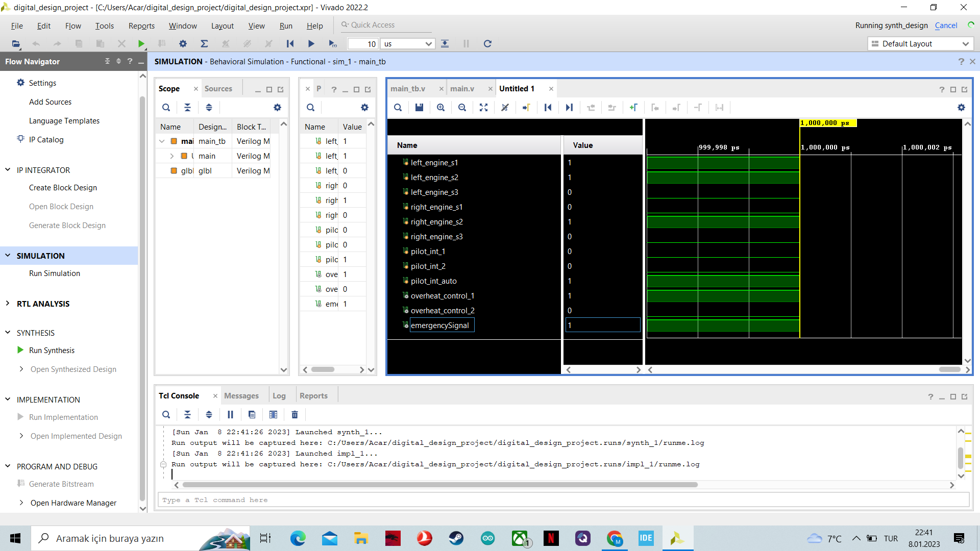Toggle the Tcl Console pause output icon
The width and height of the screenshot is (980, 551).
point(230,414)
